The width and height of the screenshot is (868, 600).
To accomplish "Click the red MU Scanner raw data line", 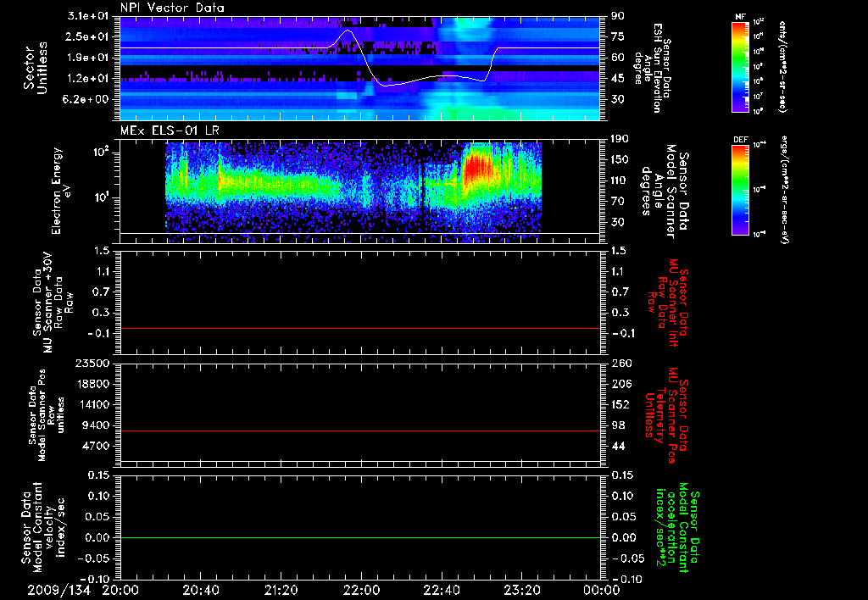I will click(359, 328).
